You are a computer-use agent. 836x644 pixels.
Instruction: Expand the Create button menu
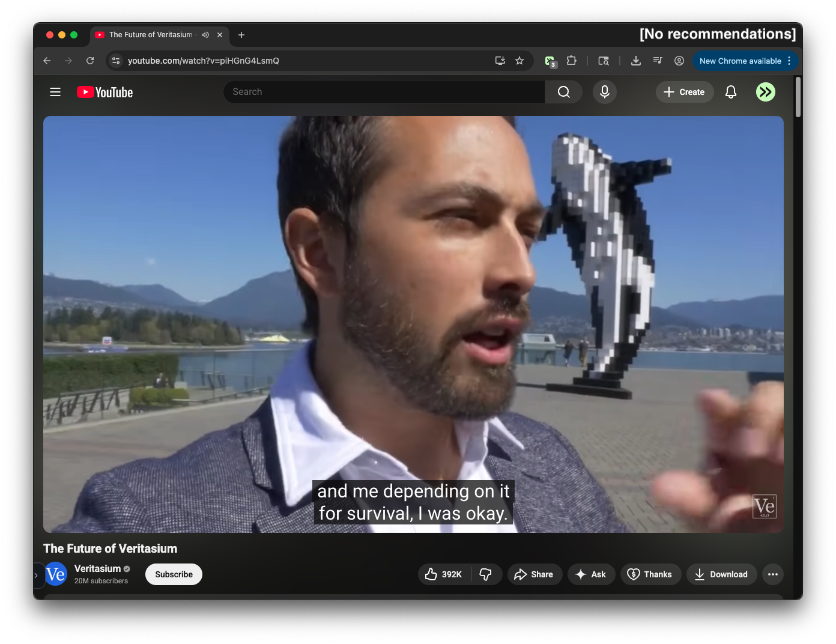tap(684, 92)
